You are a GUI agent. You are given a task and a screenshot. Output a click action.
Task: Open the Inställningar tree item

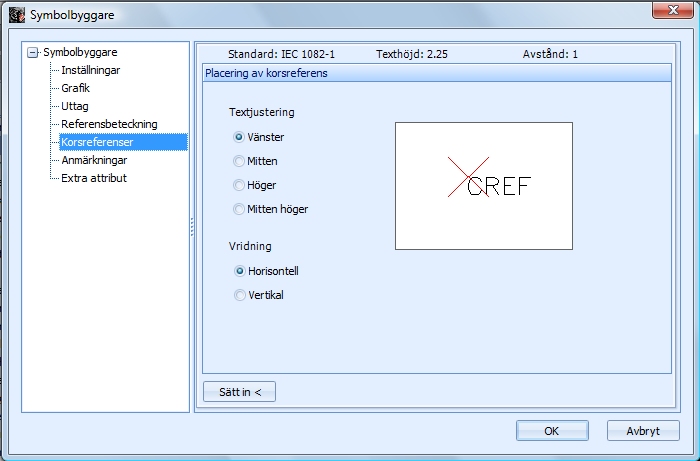(x=91, y=70)
